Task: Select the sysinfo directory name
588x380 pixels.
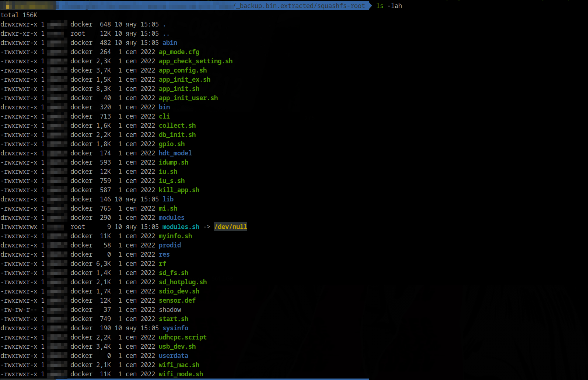Action: 175,328
